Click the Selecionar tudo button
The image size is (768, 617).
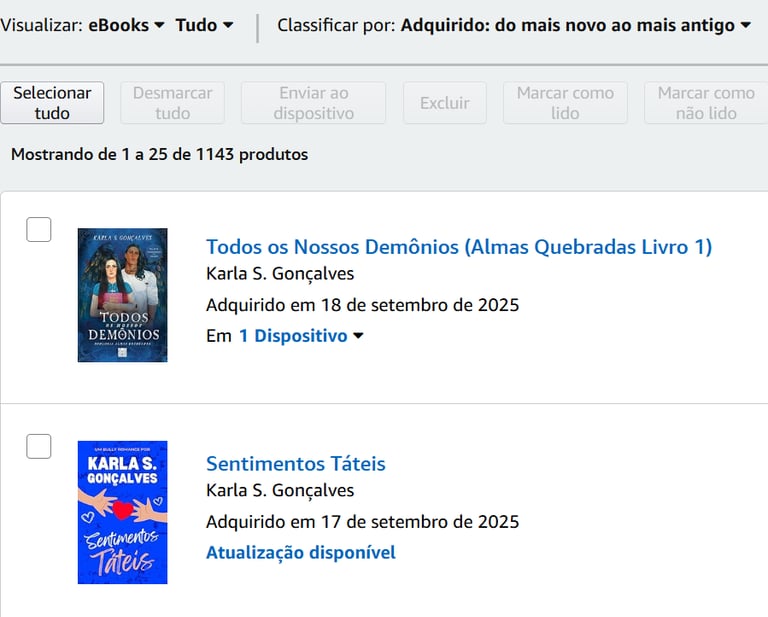click(x=52, y=103)
